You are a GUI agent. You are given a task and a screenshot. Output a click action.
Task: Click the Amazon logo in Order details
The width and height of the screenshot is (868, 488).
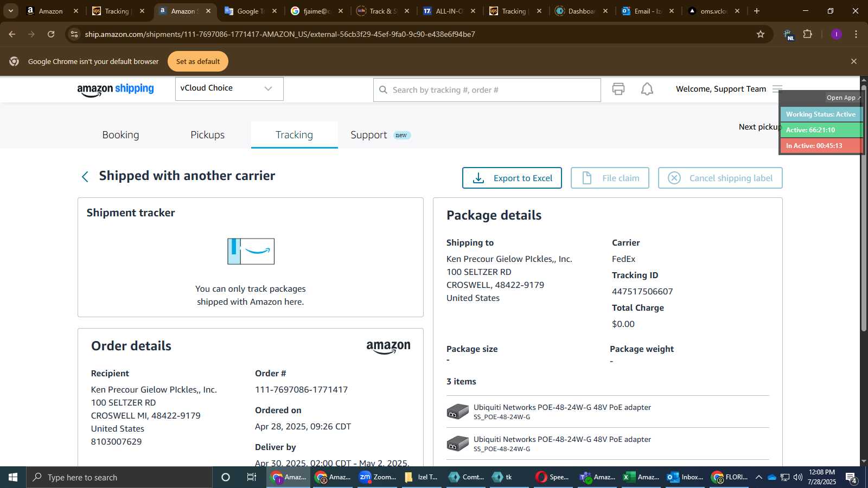coord(388,348)
